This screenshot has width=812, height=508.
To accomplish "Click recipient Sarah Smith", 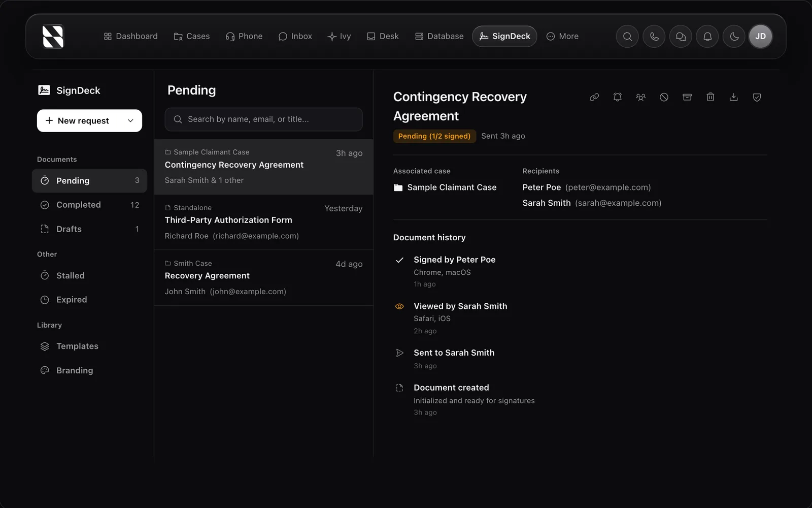I will [x=592, y=203].
